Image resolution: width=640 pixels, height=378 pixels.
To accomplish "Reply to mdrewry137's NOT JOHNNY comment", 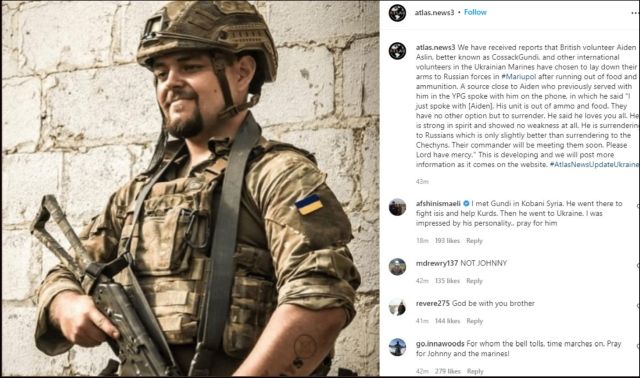I will pyautogui.click(x=474, y=281).
